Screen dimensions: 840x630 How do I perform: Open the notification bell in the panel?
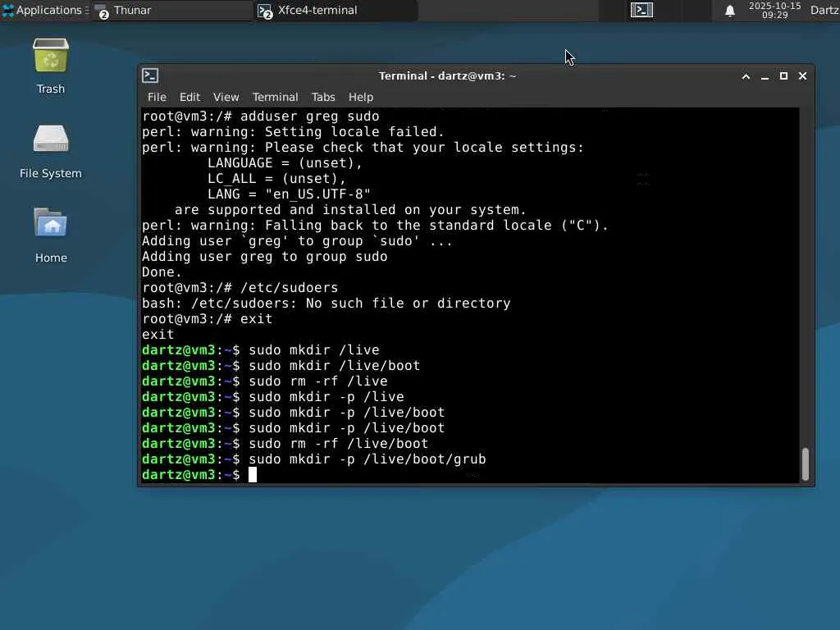(x=729, y=11)
